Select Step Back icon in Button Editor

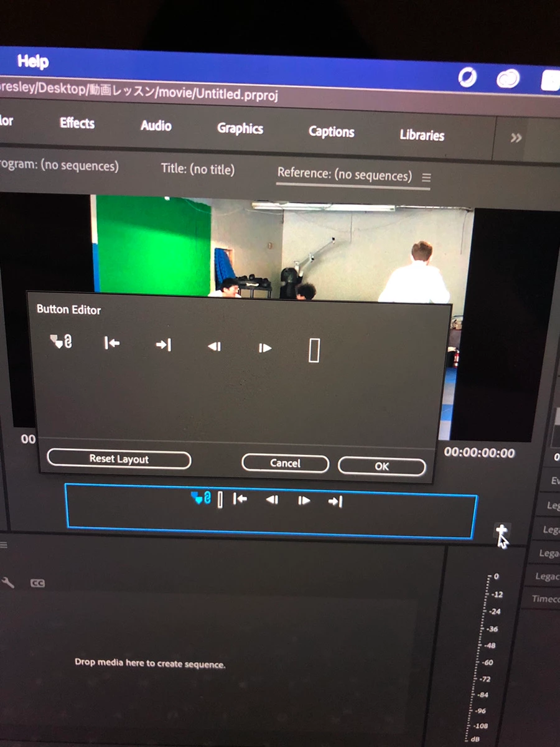coord(215,347)
